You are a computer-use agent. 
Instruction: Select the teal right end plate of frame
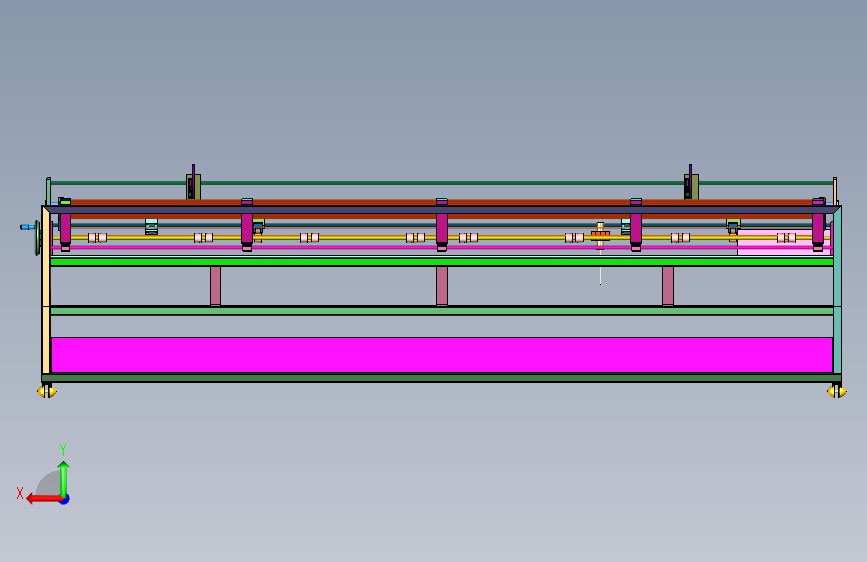coord(837,290)
